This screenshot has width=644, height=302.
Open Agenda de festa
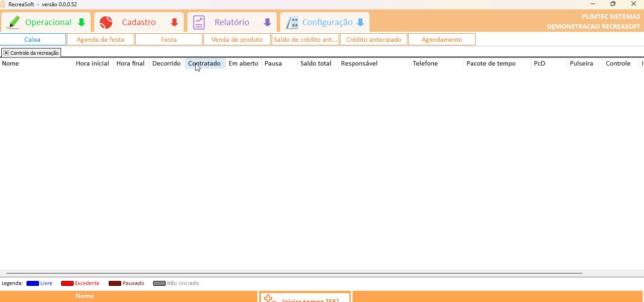tap(101, 39)
